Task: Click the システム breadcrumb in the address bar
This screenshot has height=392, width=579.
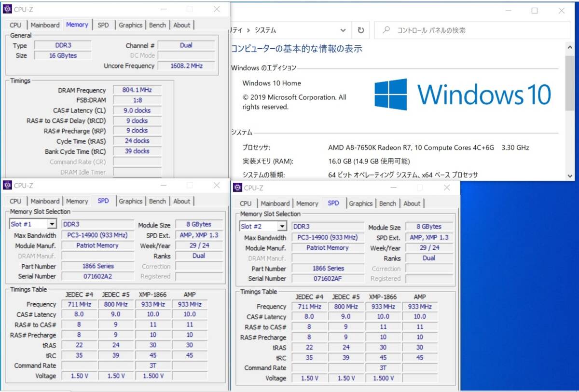Action: (x=265, y=30)
